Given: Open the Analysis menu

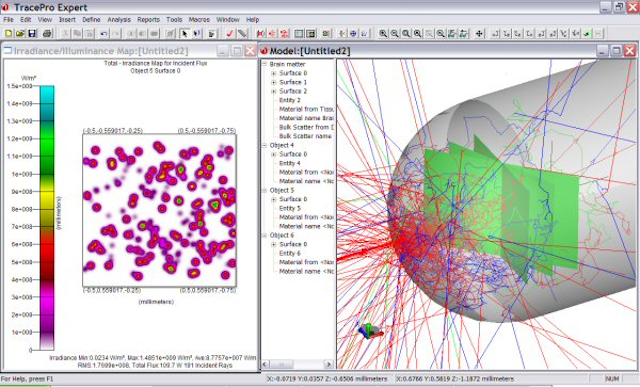Looking at the screenshot, I should point(119,20).
